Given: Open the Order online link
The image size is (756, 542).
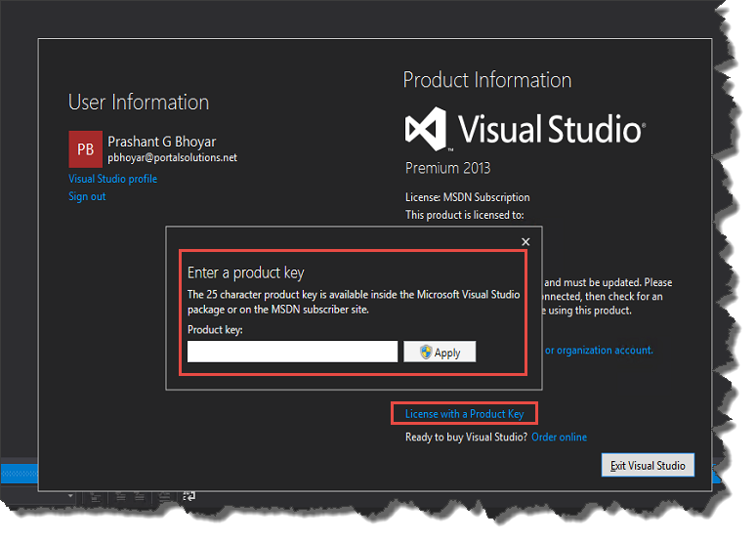Looking at the screenshot, I should (x=559, y=438).
